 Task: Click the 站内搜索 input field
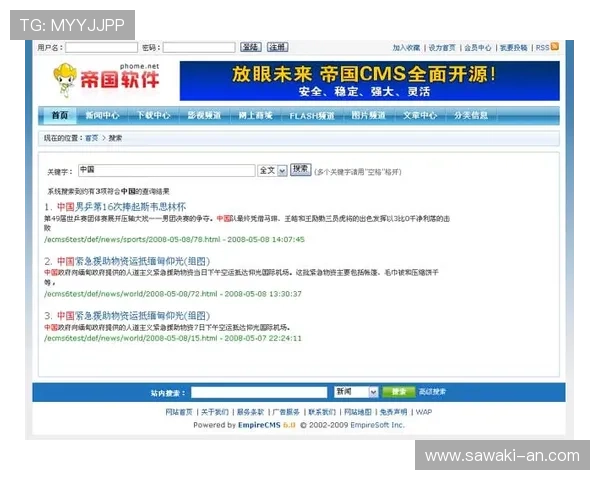(x=259, y=392)
